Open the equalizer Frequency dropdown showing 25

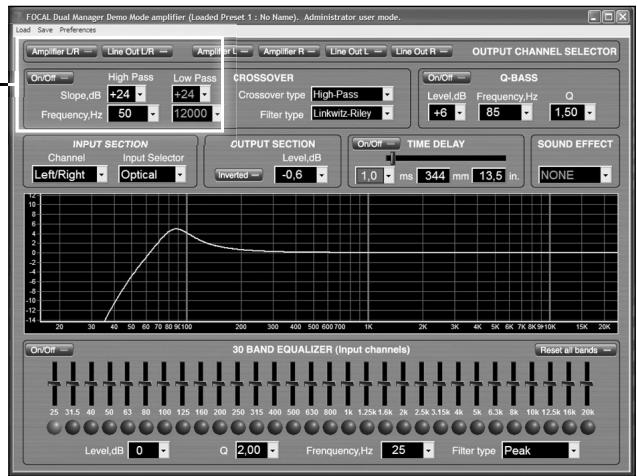[x=428, y=450]
